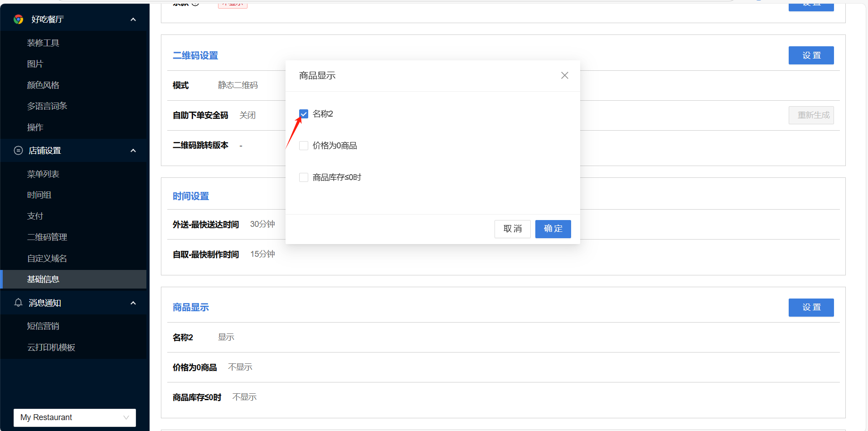Click the 商品显示 section heading
The height and width of the screenshot is (431, 868).
point(191,307)
